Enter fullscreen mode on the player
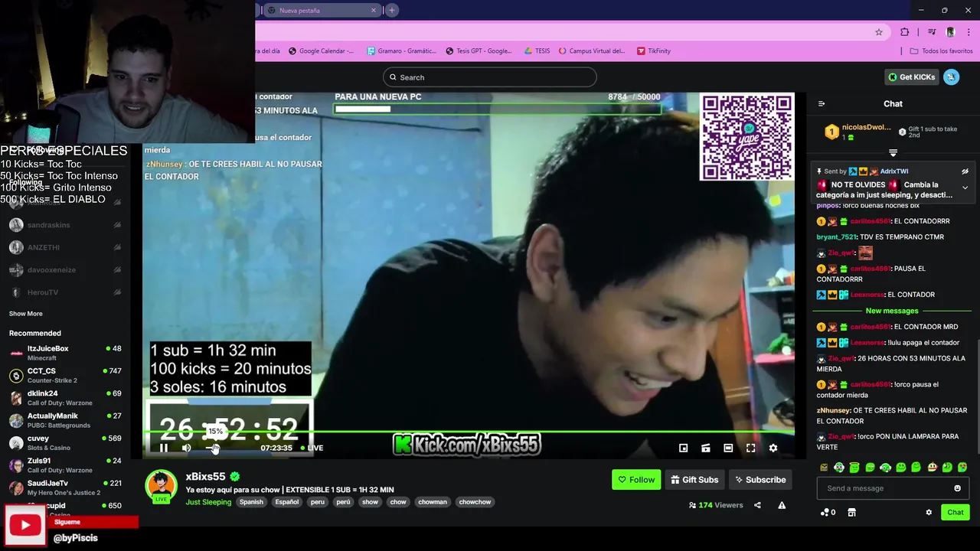The height and width of the screenshot is (551, 980). coord(750,448)
